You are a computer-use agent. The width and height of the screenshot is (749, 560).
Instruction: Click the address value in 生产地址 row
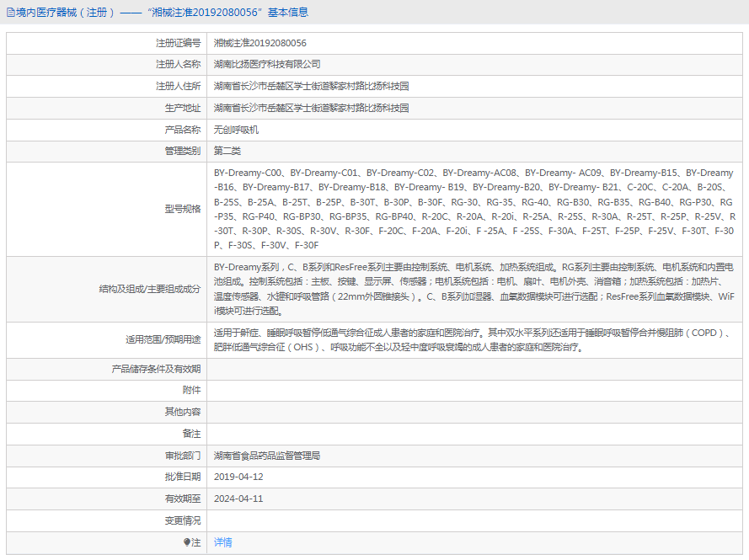click(311, 108)
